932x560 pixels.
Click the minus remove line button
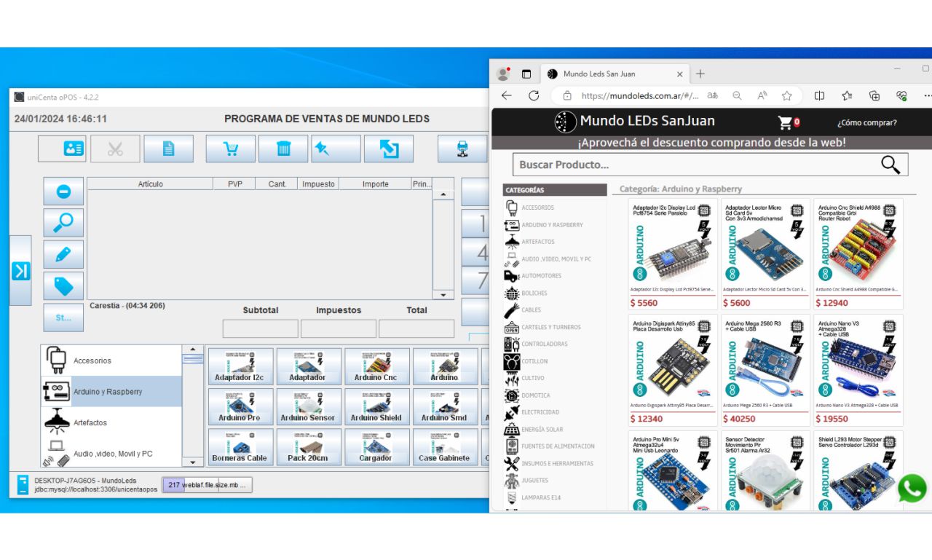(x=63, y=192)
